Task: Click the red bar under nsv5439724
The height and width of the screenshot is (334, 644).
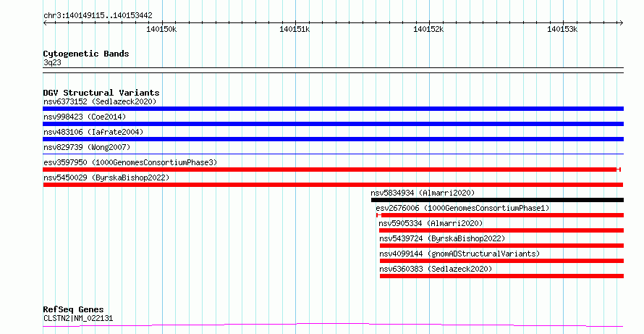Action: 501,246
